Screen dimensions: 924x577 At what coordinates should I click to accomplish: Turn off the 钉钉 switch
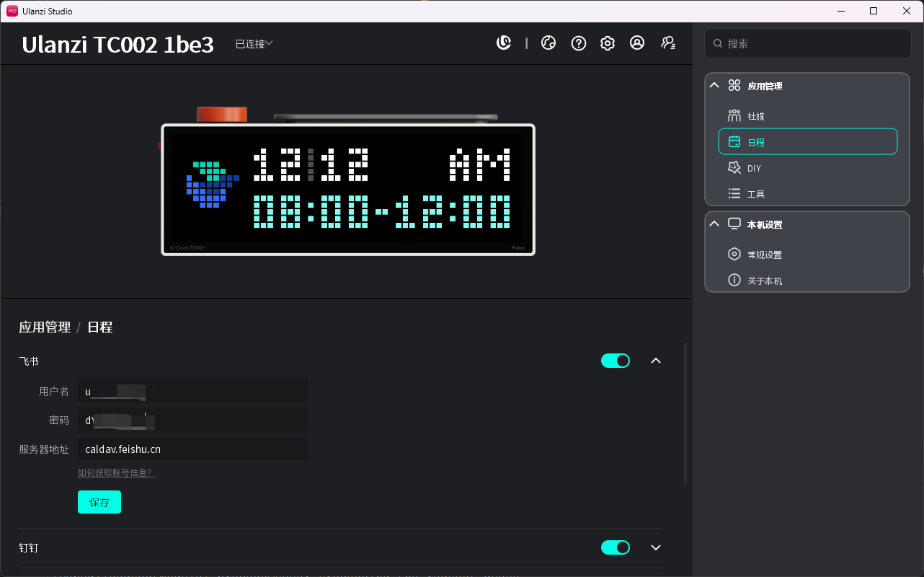click(x=616, y=548)
